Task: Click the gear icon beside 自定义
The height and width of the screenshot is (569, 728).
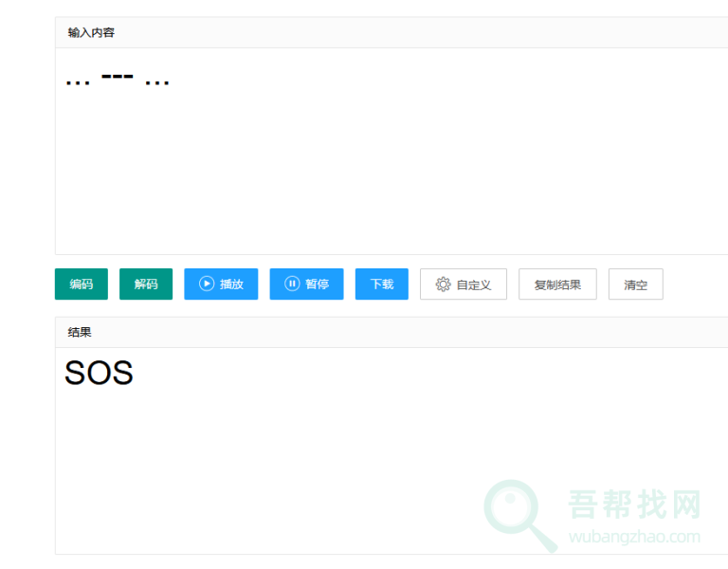Action: tap(443, 284)
